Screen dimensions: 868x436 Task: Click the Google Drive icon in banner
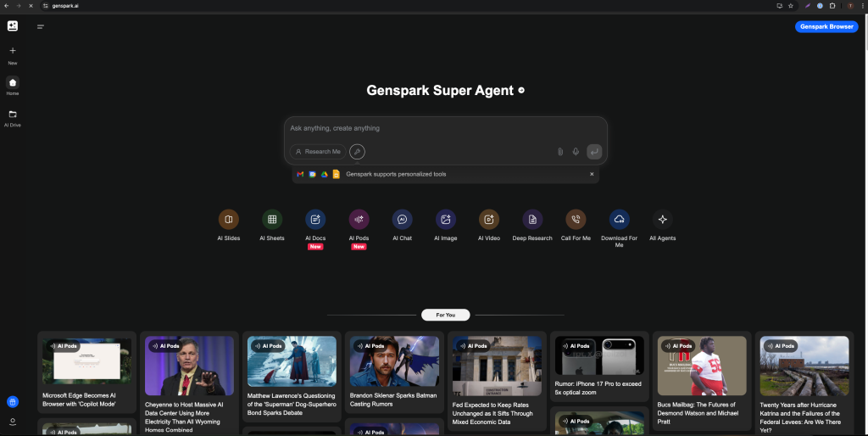click(325, 174)
